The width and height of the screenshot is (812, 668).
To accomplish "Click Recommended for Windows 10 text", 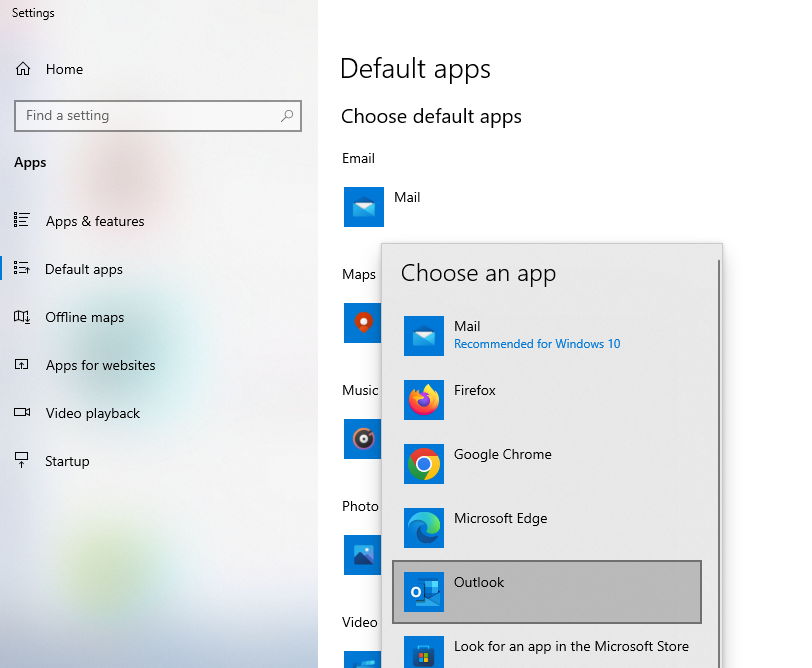I will tap(537, 344).
